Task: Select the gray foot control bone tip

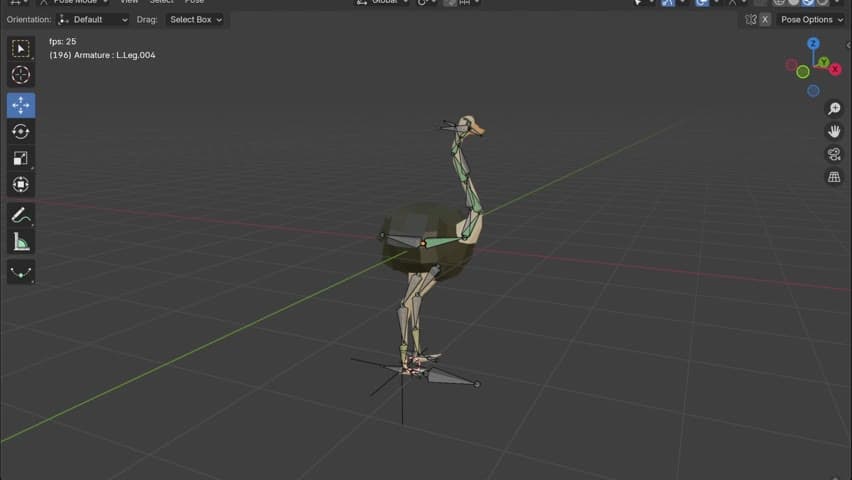Action: pos(477,384)
